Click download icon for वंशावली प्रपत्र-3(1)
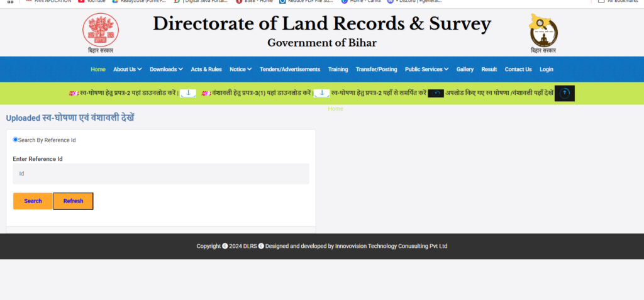The height and width of the screenshot is (300, 644). click(321, 93)
